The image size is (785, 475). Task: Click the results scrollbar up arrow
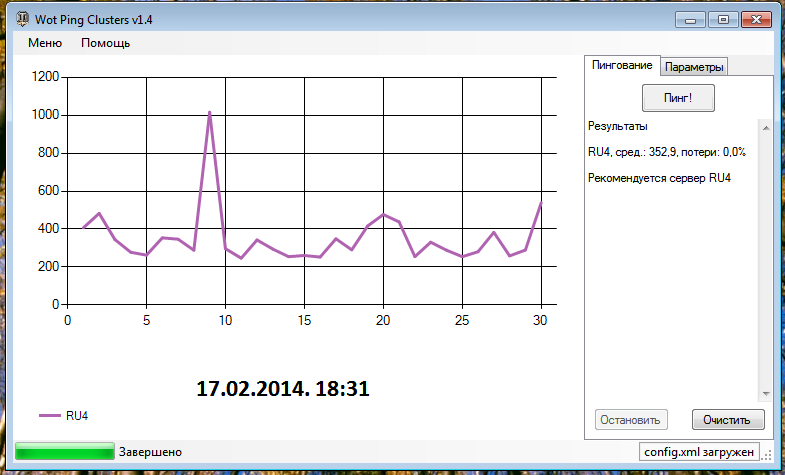coord(765,128)
